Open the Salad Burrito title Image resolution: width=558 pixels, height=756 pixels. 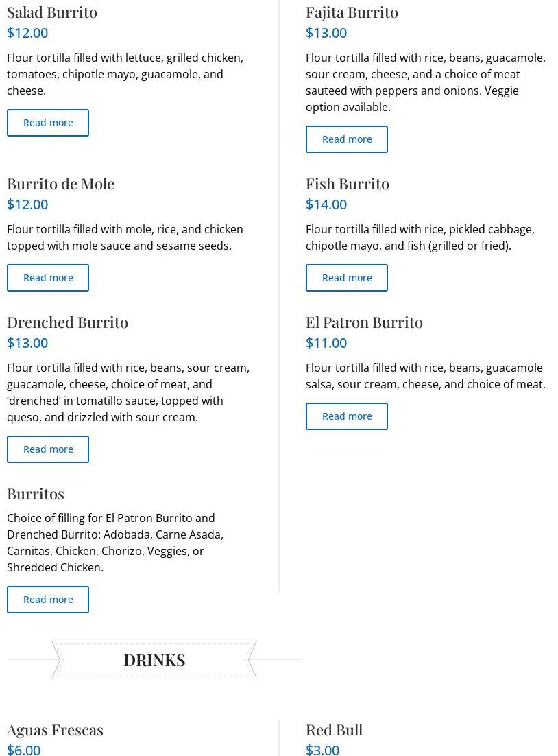pyautogui.click(x=52, y=12)
